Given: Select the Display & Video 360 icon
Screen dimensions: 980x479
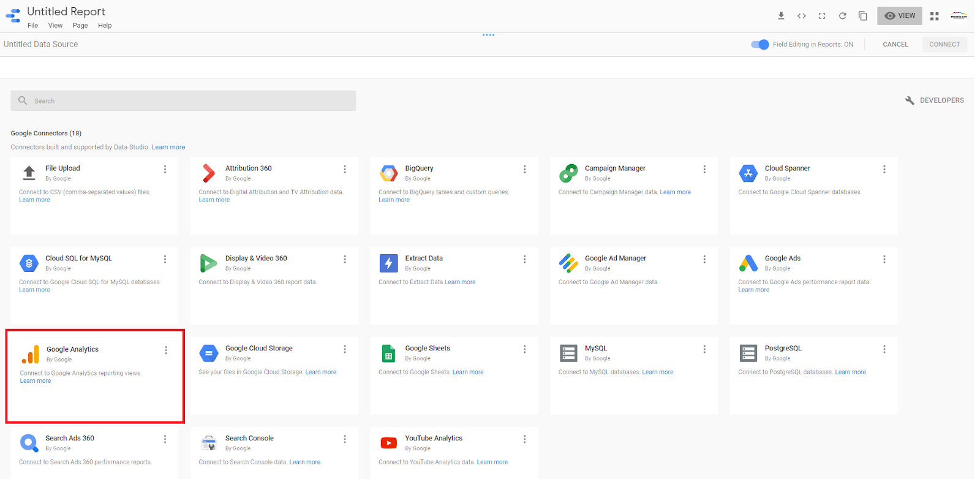Looking at the screenshot, I should [209, 263].
